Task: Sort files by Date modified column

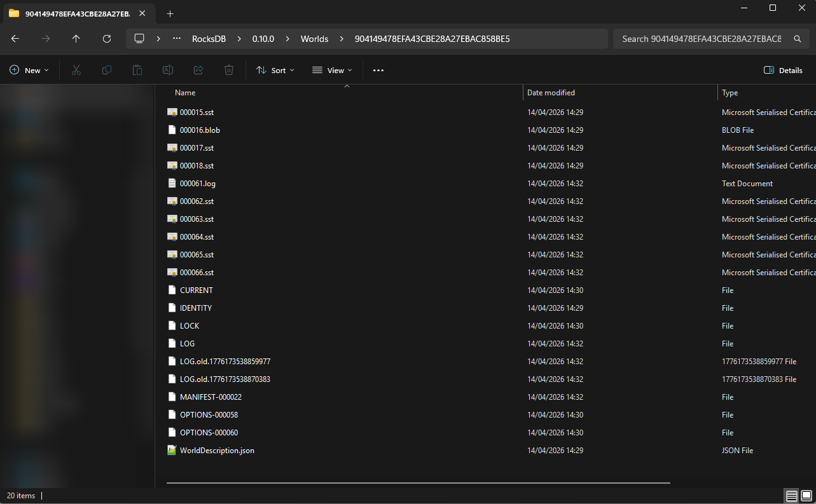Action: click(x=551, y=93)
